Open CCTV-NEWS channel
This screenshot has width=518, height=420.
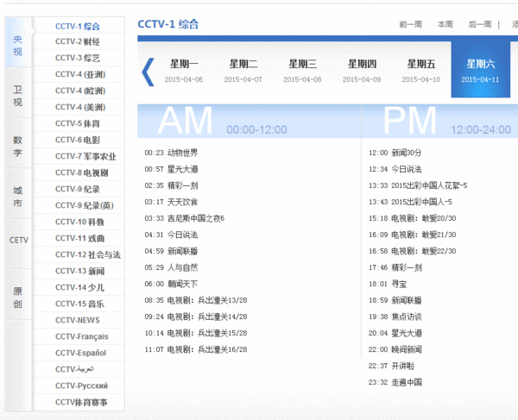click(79, 320)
